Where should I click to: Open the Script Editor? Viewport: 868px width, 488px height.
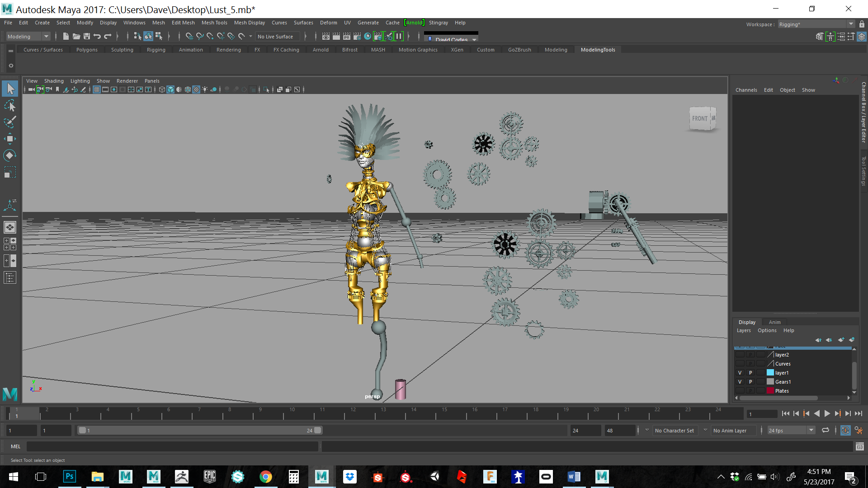[x=860, y=447]
